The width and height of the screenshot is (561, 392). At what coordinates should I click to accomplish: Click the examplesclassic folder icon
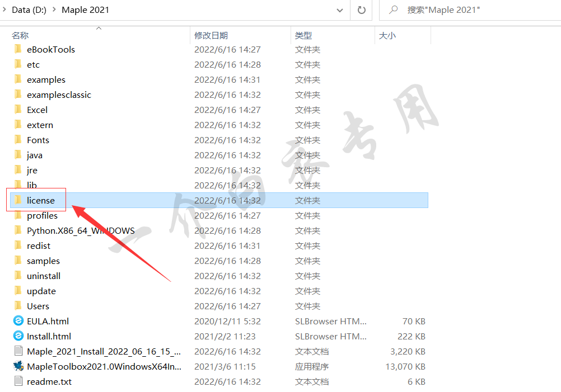tap(18, 95)
